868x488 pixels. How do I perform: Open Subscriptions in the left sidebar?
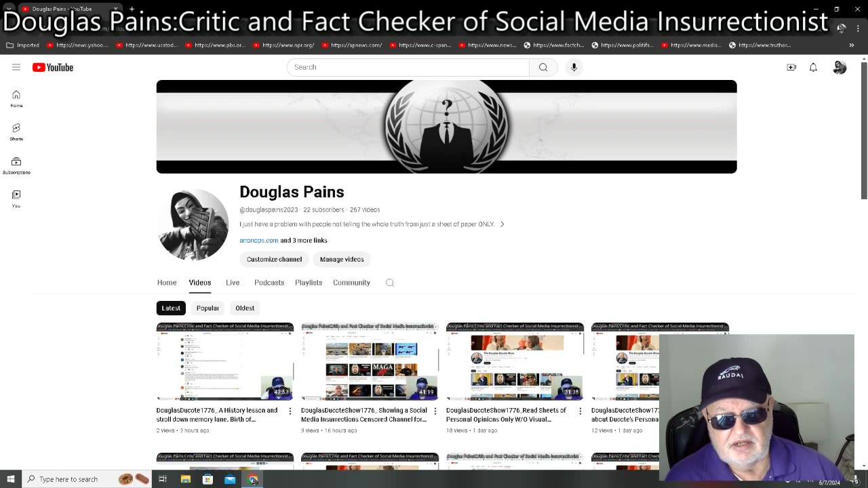[x=16, y=165]
